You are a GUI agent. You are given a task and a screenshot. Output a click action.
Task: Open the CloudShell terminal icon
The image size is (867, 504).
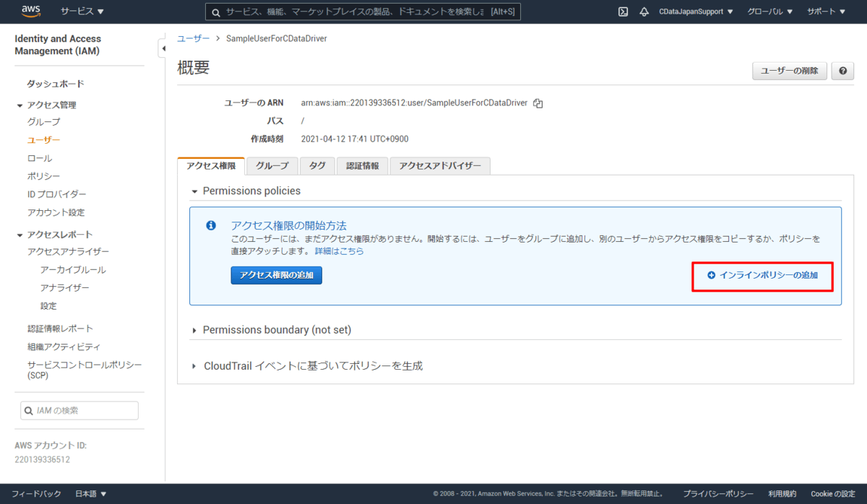pyautogui.click(x=623, y=12)
